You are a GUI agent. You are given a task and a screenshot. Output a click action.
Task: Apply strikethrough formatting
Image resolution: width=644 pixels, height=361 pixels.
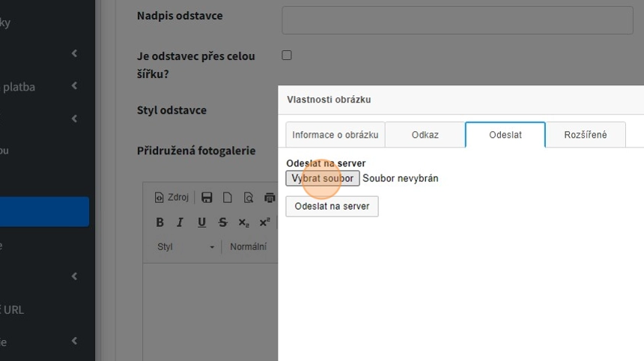[x=222, y=222]
